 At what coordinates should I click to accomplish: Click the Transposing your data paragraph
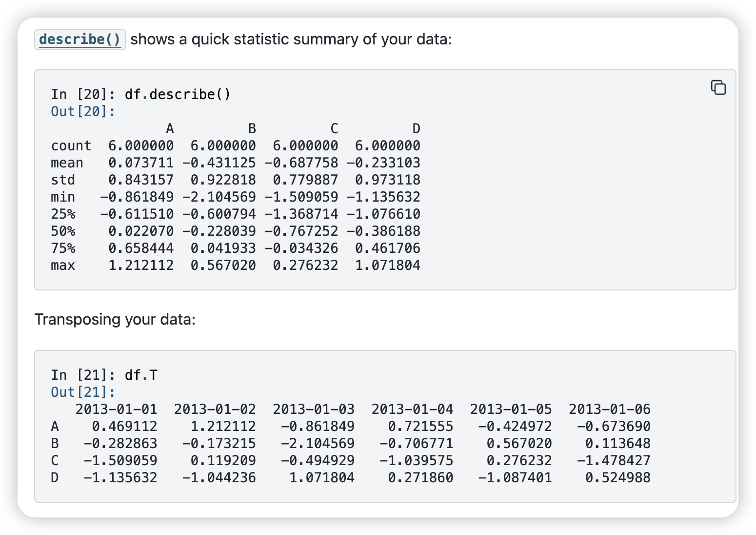pos(115,319)
